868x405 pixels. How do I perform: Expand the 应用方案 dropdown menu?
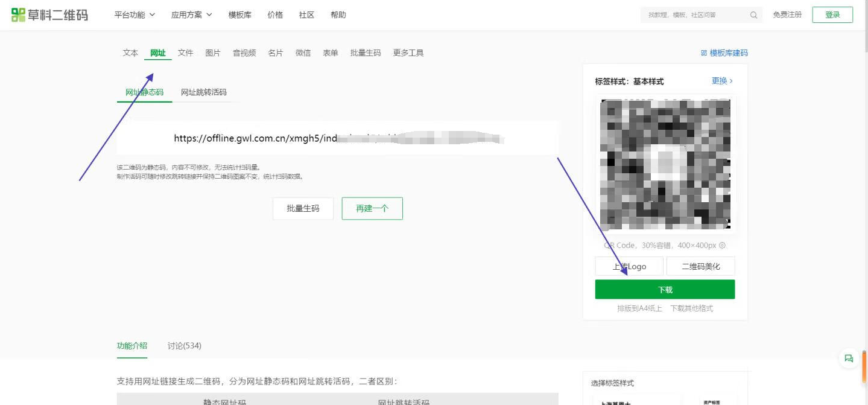[x=191, y=15]
